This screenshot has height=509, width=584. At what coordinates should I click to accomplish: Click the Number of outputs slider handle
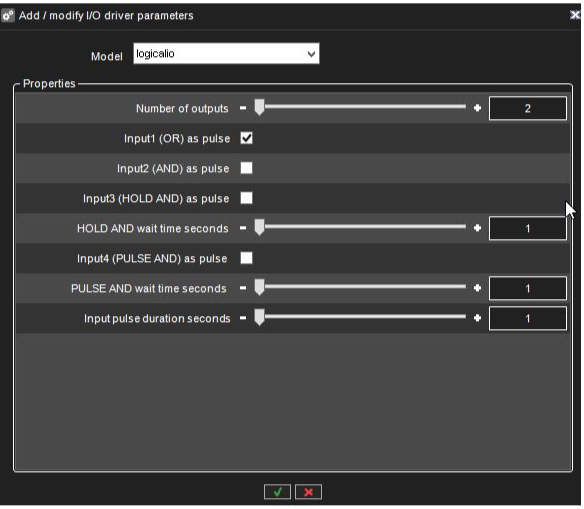(x=260, y=108)
